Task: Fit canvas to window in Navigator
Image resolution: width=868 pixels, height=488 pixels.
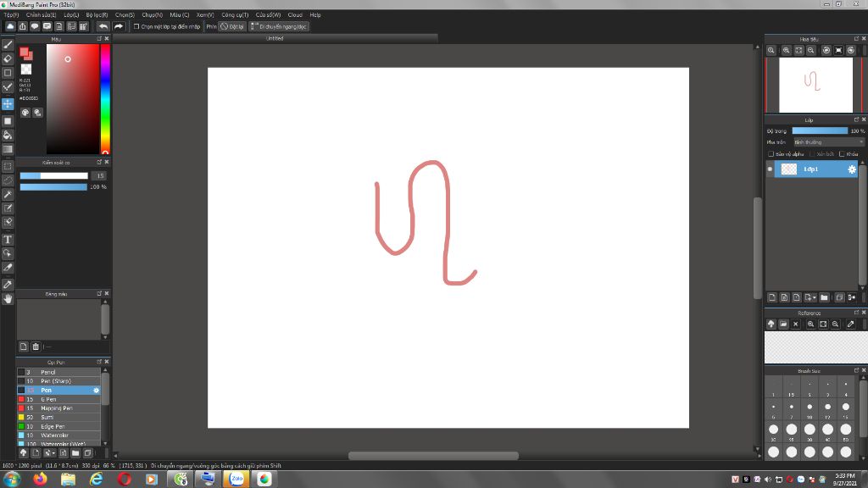Action: 798,50
